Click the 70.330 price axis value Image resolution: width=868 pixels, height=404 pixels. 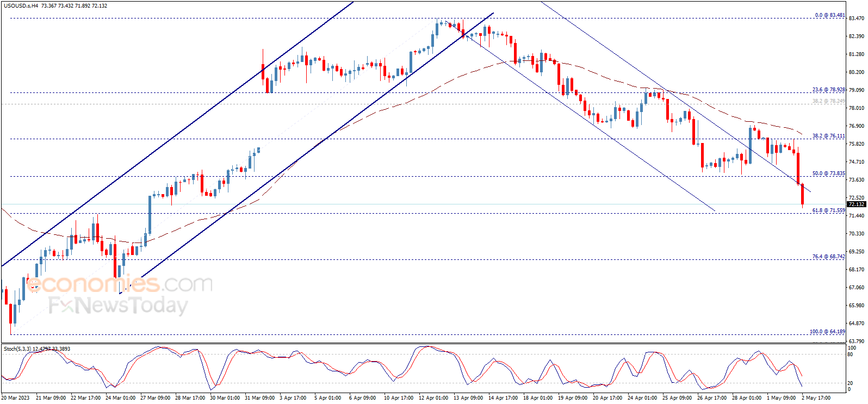pos(857,234)
